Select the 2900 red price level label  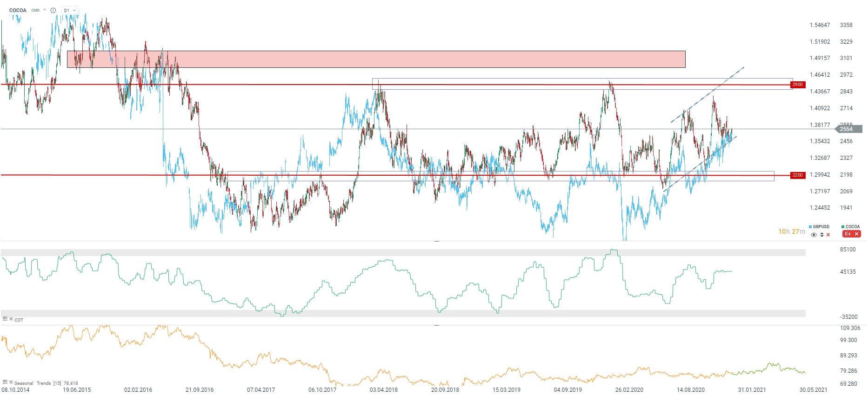pyautogui.click(x=798, y=85)
